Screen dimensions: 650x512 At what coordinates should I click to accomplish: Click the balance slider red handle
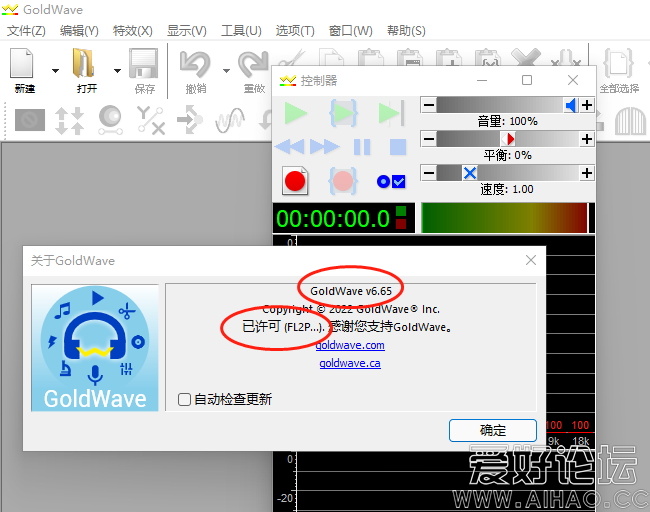tap(508, 139)
